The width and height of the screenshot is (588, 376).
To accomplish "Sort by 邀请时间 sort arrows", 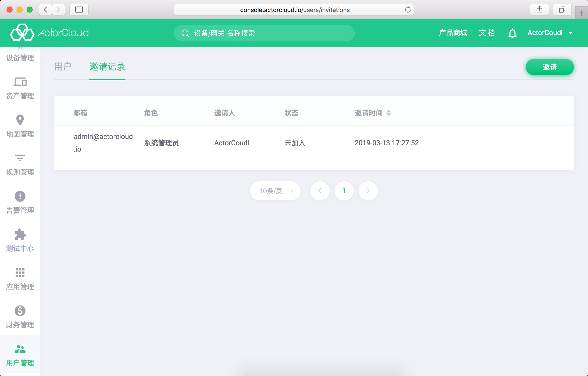I will [x=389, y=113].
